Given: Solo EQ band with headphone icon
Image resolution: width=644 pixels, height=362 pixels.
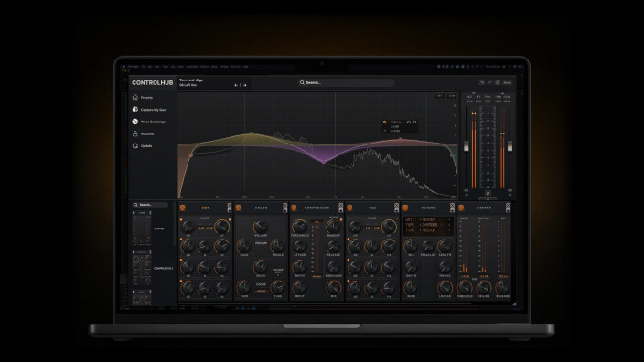Looking at the screenshot, I should pyautogui.click(x=409, y=122).
